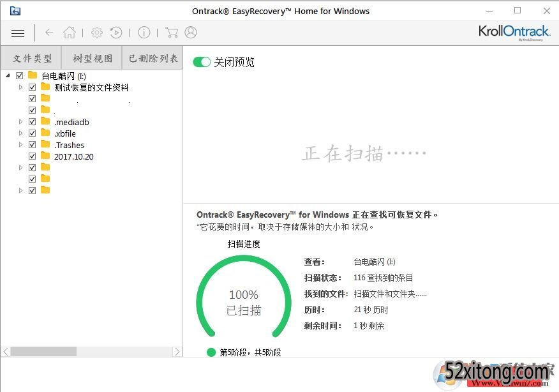Go to the home screen icon

coord(70,33)
